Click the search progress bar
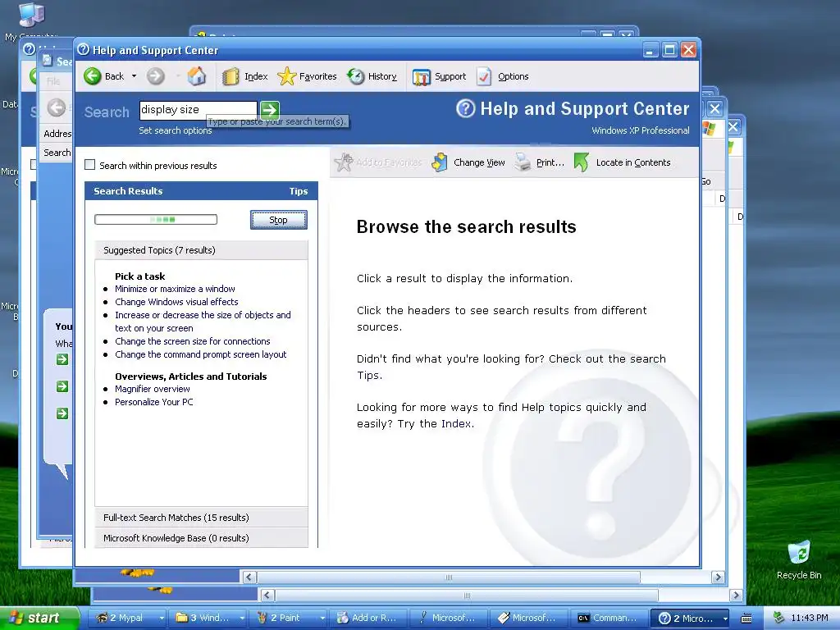This screenshot has width=840, height=630. (156, 219)
